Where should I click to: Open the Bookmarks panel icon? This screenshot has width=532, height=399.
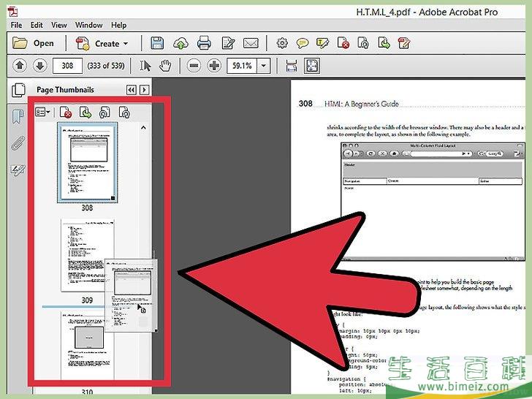(x=18, y=116)
